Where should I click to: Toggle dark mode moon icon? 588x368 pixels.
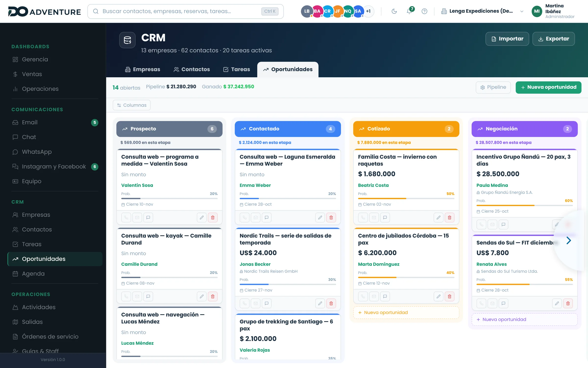394,11
